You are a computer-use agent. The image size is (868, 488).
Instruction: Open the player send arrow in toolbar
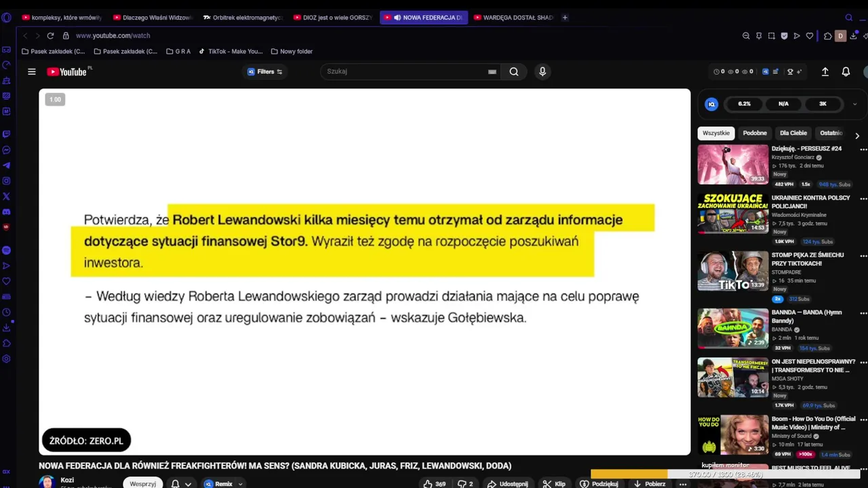(x=797, y=36)
